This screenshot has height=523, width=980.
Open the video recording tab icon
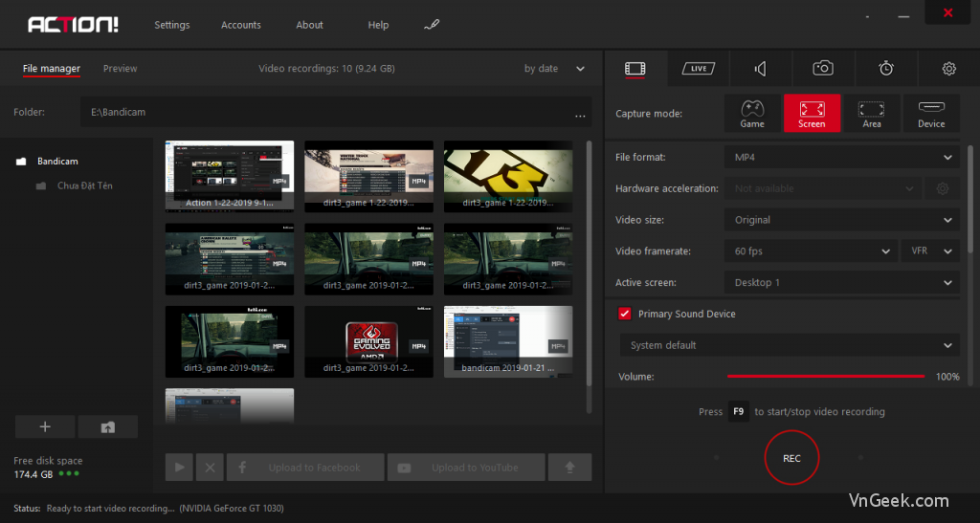(635, 69)
